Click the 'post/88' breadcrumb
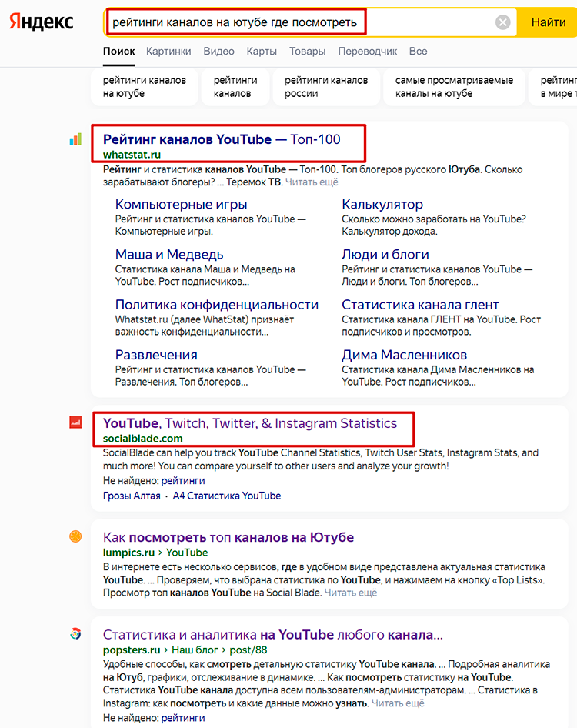This screenshot has width=577, height=728. (x=248, y=650)
